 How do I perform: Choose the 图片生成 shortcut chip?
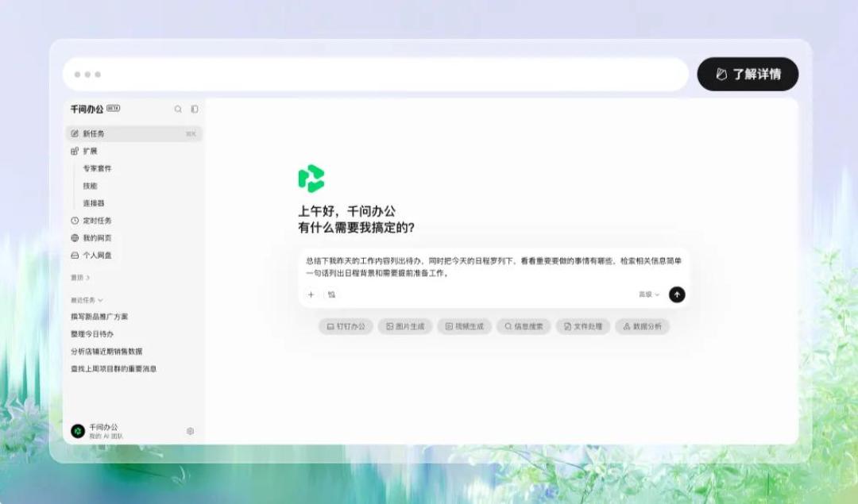click(405, 326)
